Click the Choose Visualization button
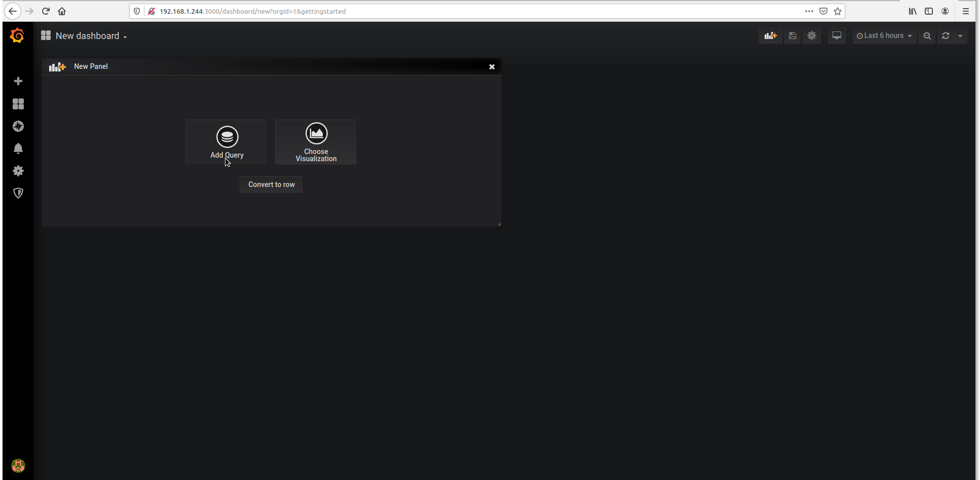 tap(316, 142)
